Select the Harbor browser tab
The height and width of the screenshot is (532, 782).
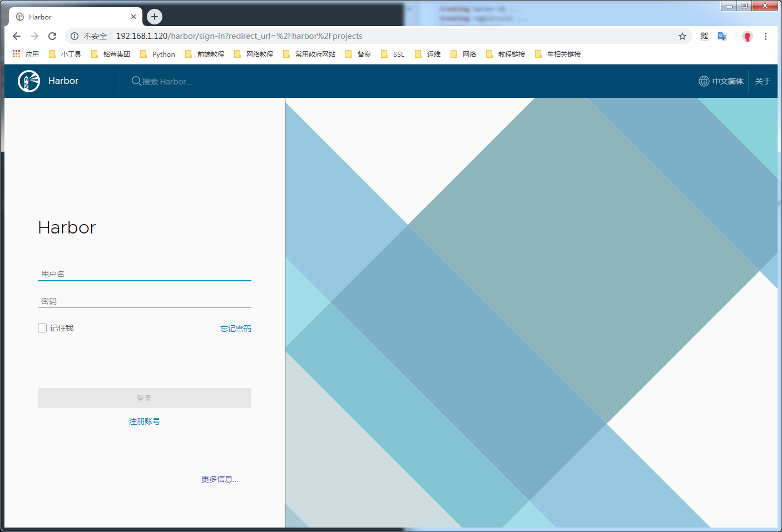tap(76, 17)
